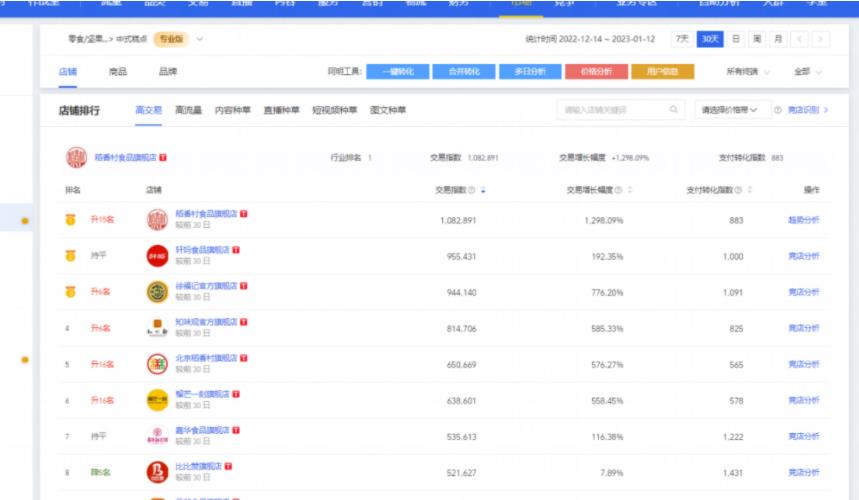Image resolution: width=859 pixels, height=500 pixels.
Task: Click the store keyword search input field
Action: coord(620,110)
